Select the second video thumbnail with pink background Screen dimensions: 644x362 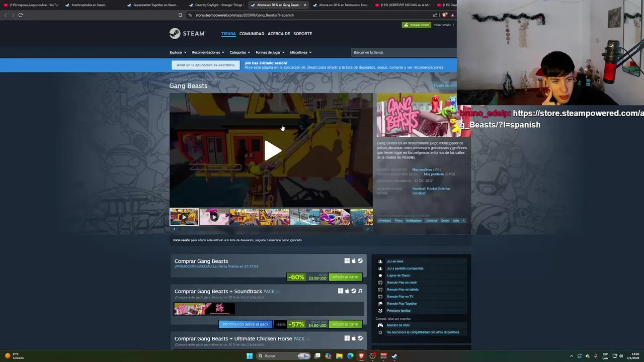(214, 217)
